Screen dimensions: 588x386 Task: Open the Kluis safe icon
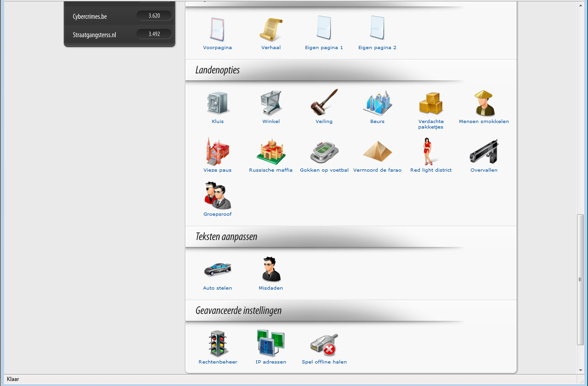pos(217,103)
